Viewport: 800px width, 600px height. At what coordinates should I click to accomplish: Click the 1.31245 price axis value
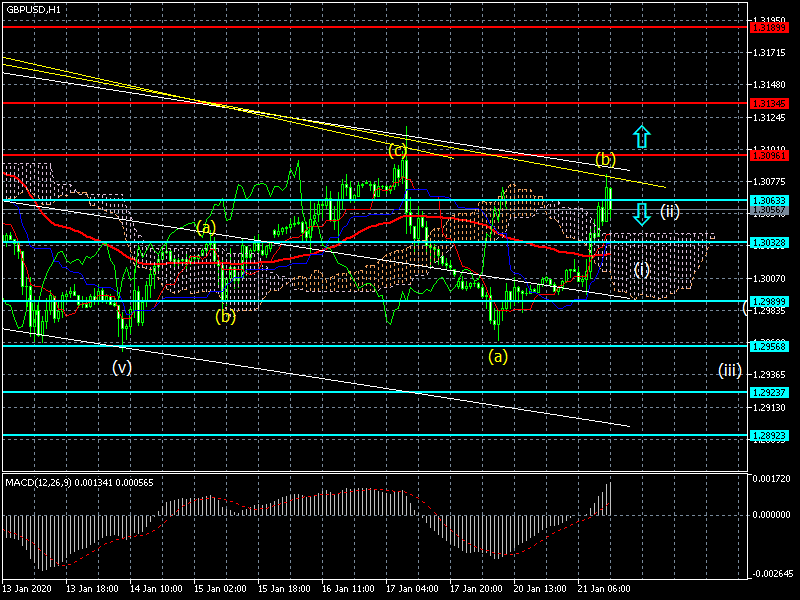769,118
